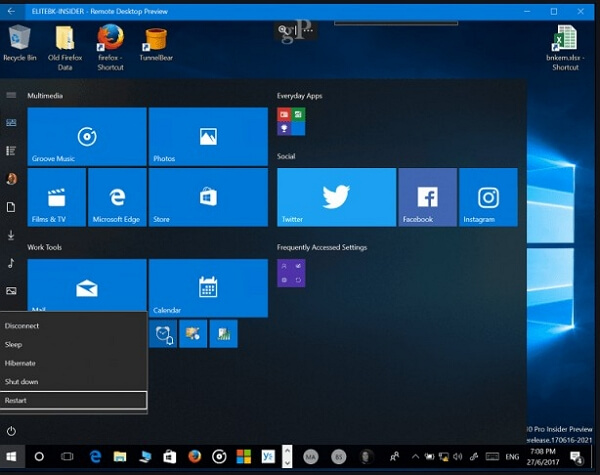Switch to the All apps list view

coord(11,151)
